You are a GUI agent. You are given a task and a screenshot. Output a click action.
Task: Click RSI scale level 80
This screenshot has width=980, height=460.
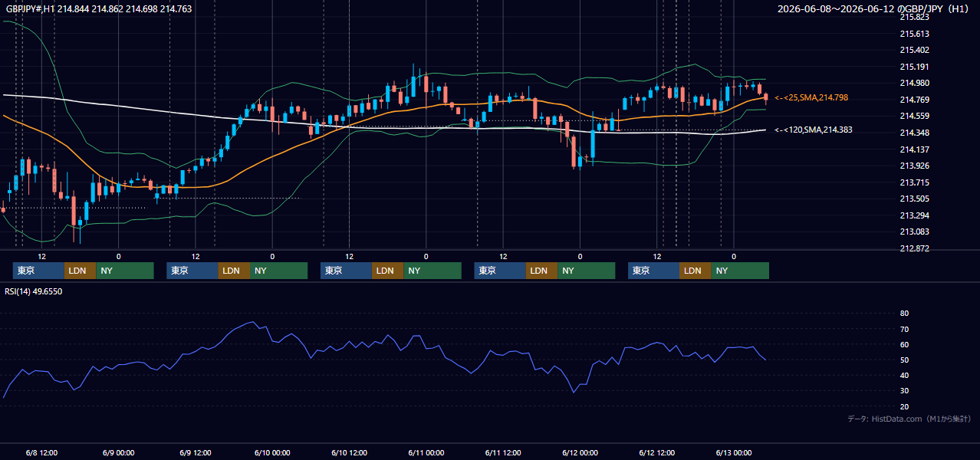[x=904, y=314]
